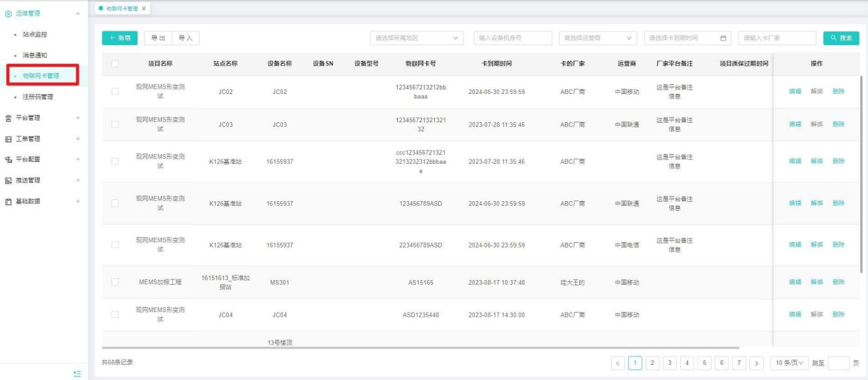Open 注册码管理 in the sidebar menu
The width and height of the screenshot is (868, 380).
click(38, 97)
